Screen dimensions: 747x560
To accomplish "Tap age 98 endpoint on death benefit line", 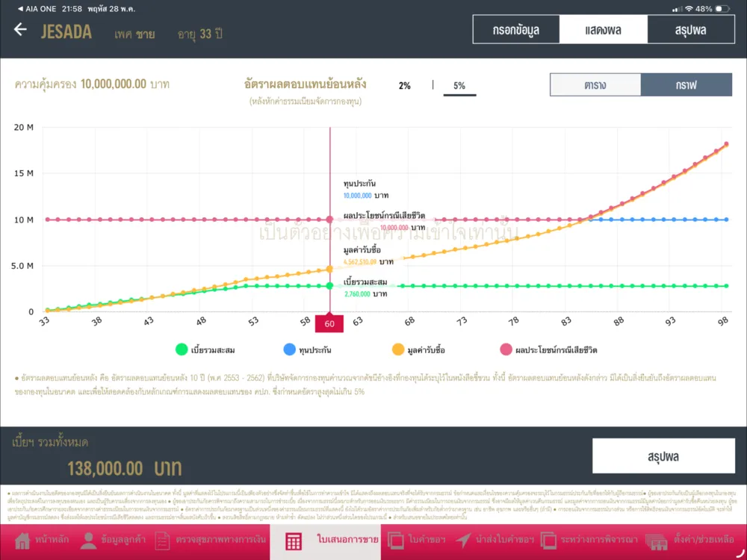I will [727, 144].
